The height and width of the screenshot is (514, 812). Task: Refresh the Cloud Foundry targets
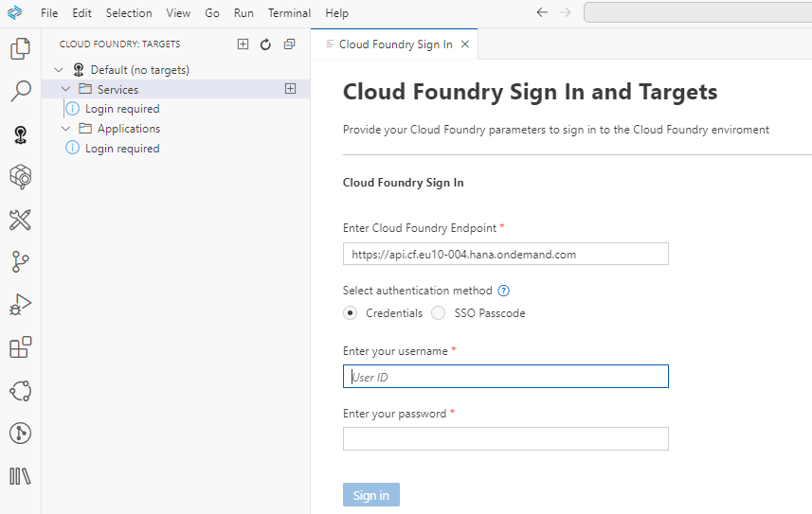click(x=265, y=44)
